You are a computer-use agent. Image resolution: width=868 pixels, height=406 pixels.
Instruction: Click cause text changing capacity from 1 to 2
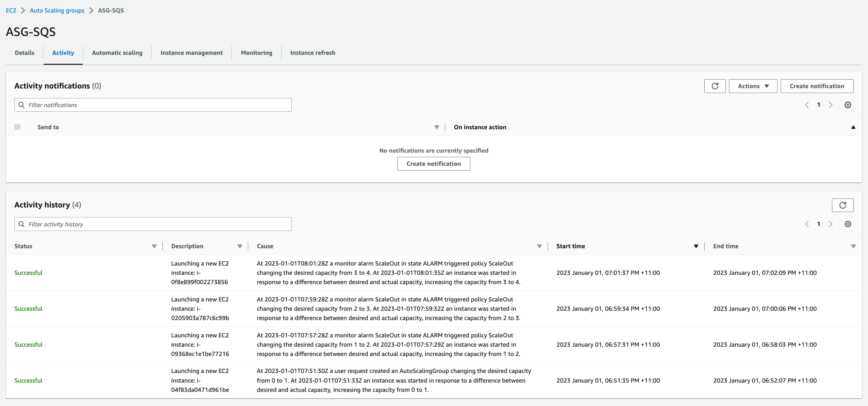pyautogui.click(x=388, y=345)
